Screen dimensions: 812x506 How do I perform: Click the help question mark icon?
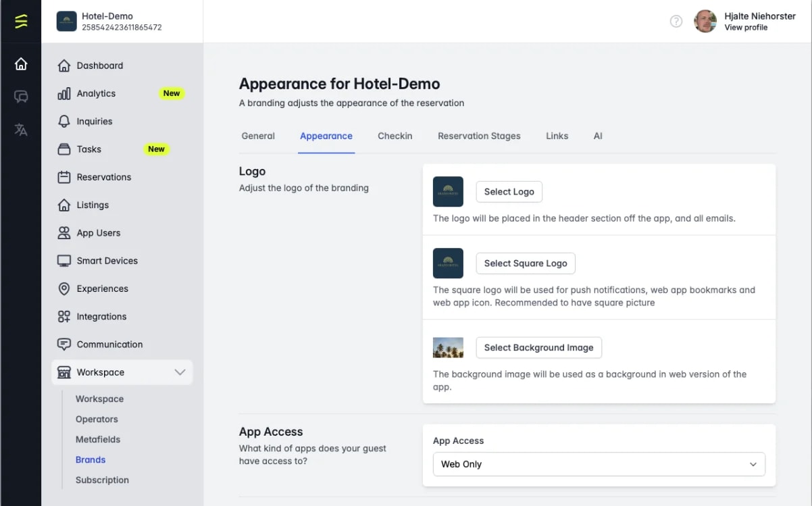click(676, 21)
